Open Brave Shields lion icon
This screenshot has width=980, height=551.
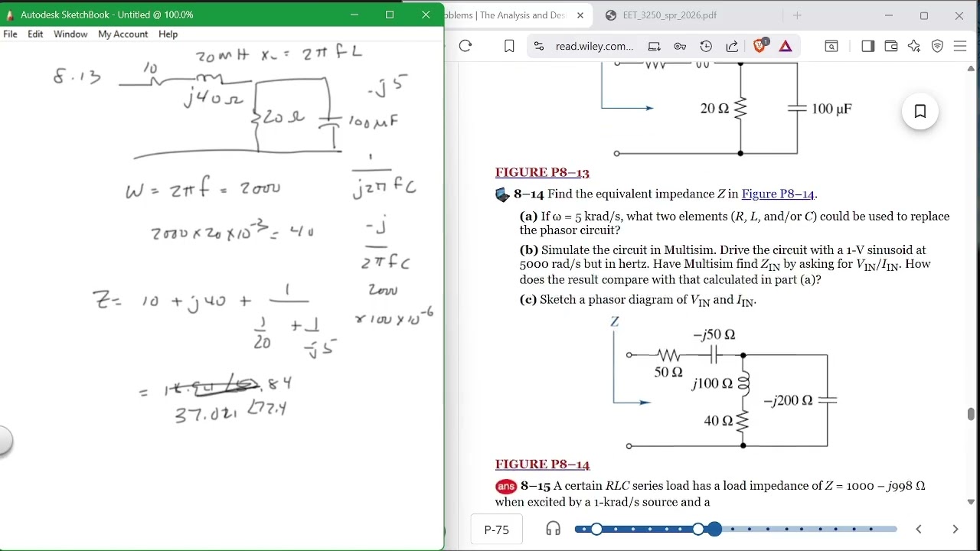click(759, 46)
